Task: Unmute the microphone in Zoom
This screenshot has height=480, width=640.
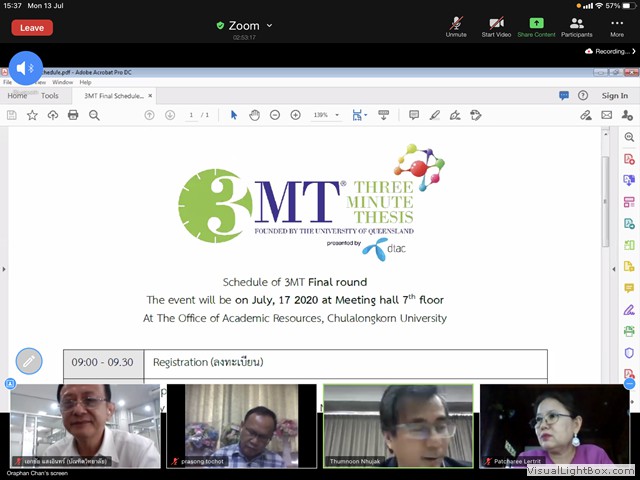Action: pyautogui.click(x=456, y=27)
